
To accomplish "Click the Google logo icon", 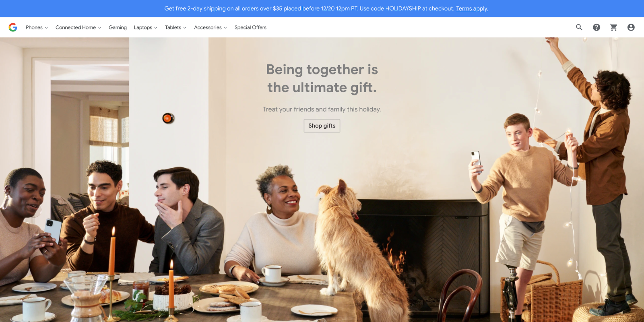I will tap(13, 27).
